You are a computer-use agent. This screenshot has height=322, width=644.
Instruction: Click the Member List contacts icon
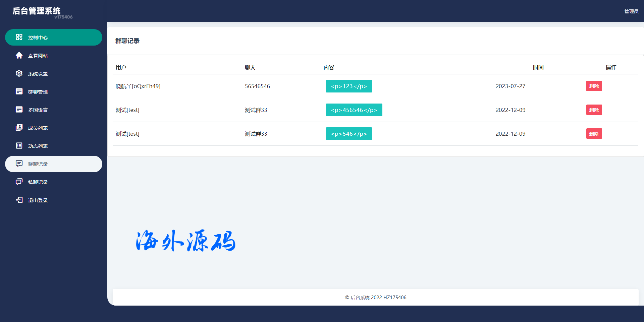(19, 128)
